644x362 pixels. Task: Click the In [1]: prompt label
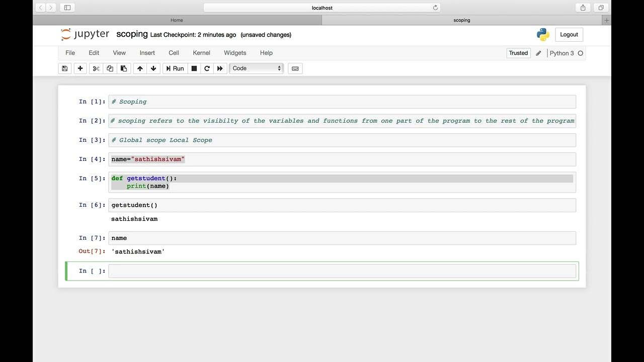92,102
